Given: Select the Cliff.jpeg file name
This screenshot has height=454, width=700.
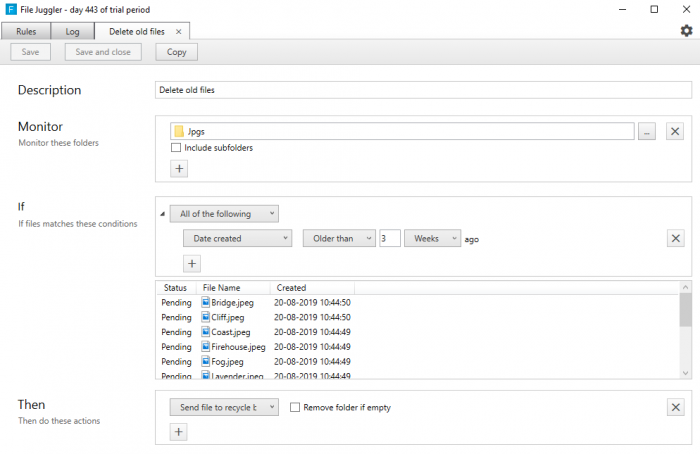Looking at the screenshot, I should (228, 317).
